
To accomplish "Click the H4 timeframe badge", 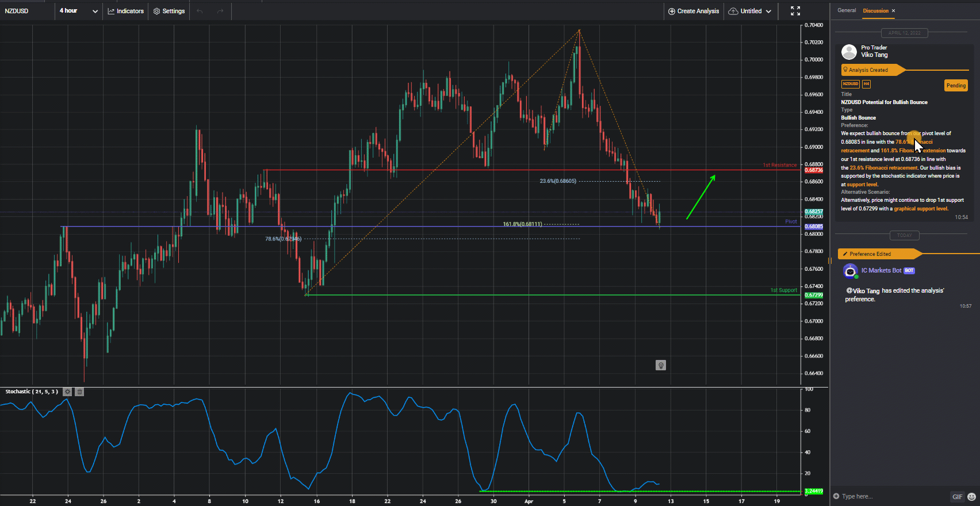I will pyautogui.click(x=866, y=84).
